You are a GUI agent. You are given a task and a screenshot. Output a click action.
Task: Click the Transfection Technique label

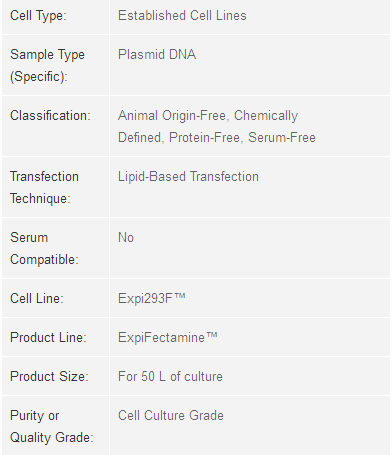click(x=44, y=188)
